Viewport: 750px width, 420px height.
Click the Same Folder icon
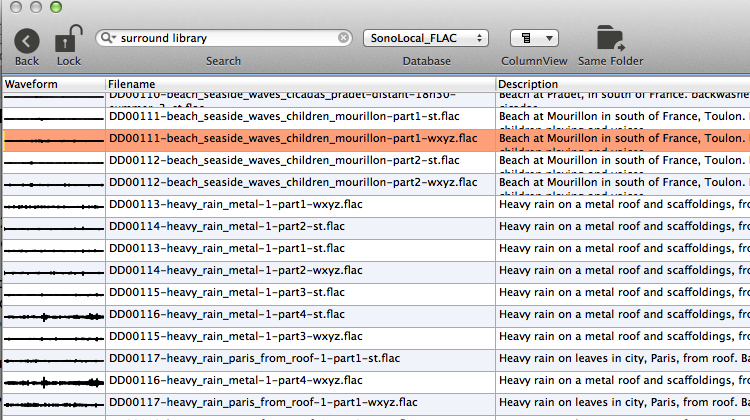click(610, 38)
